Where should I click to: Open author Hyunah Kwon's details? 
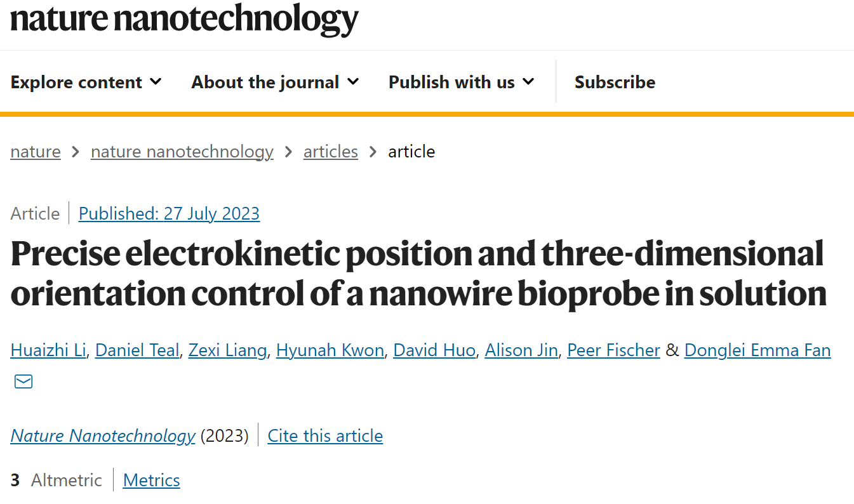tap(330, 350)
